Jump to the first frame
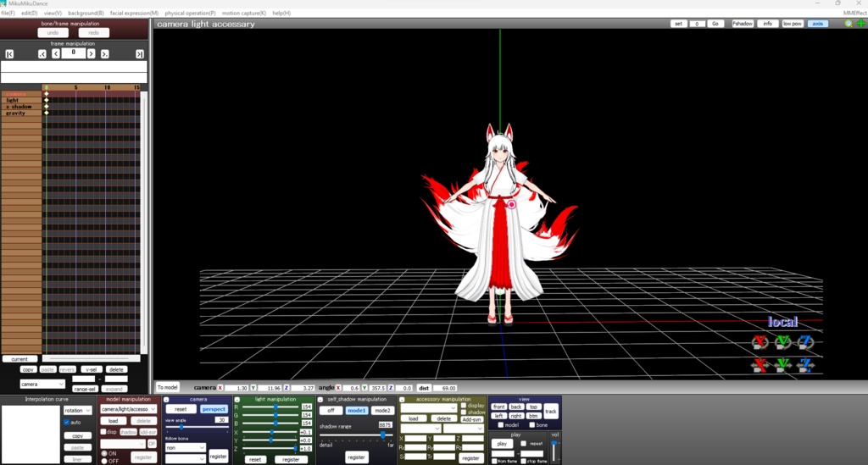Screen dimensions: 868x465 [9, 53]
